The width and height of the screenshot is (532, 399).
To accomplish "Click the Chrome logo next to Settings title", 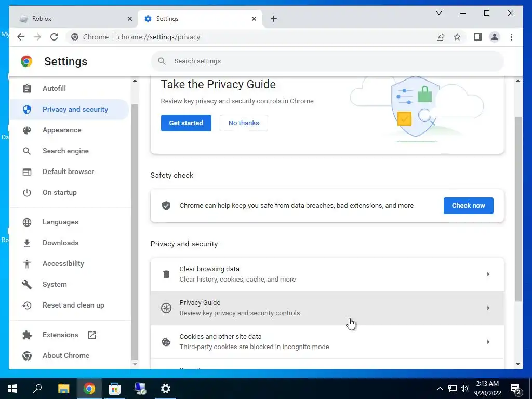I will pos(26,61).
